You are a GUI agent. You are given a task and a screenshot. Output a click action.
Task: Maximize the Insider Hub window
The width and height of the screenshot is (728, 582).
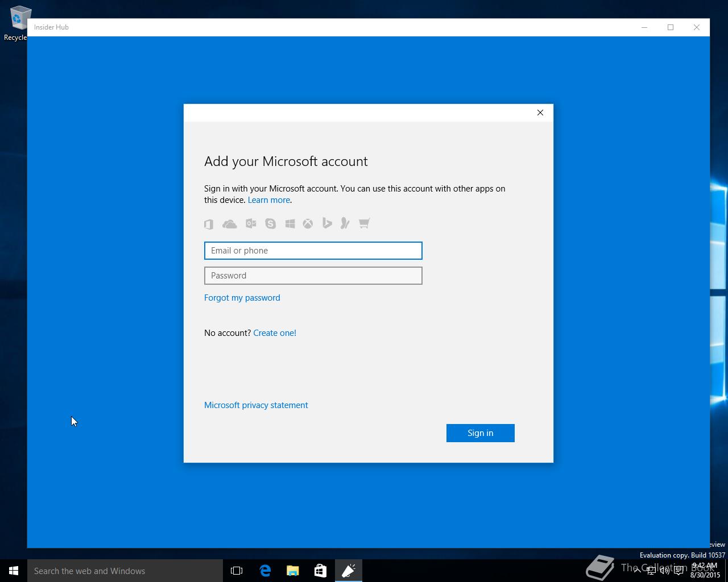pyautogui.click(x=671, y=27)
